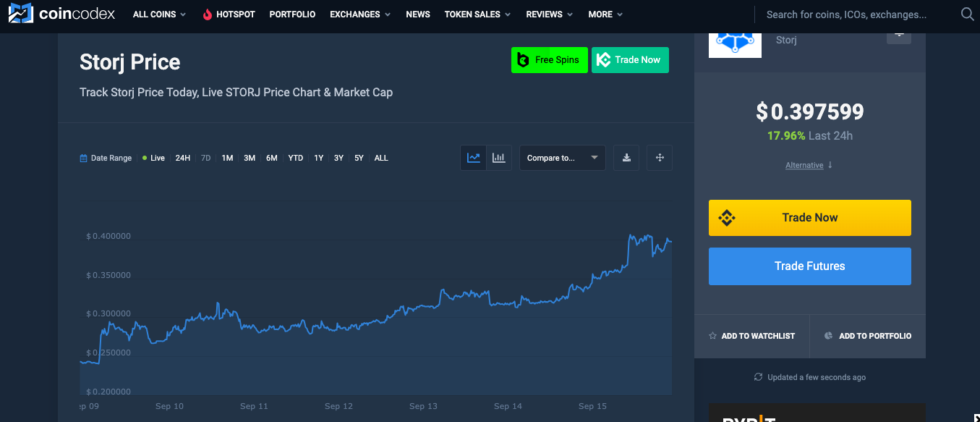Click the Updated a few seconds ago text
This screenshot has height=422, width=980.
click(x=817, y=377)
